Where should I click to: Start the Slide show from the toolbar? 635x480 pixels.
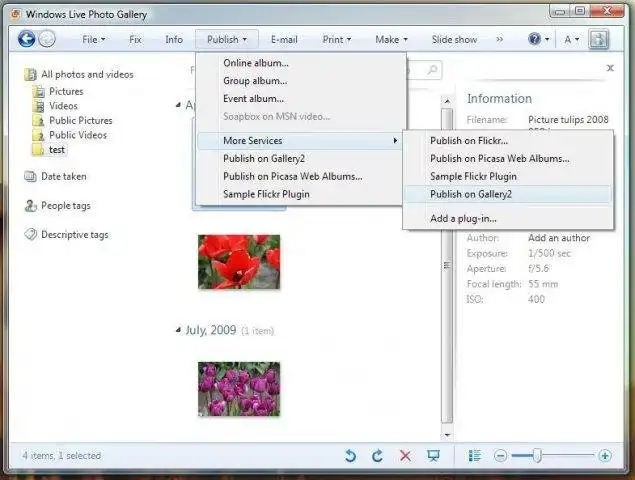click(x=454, y=40)
